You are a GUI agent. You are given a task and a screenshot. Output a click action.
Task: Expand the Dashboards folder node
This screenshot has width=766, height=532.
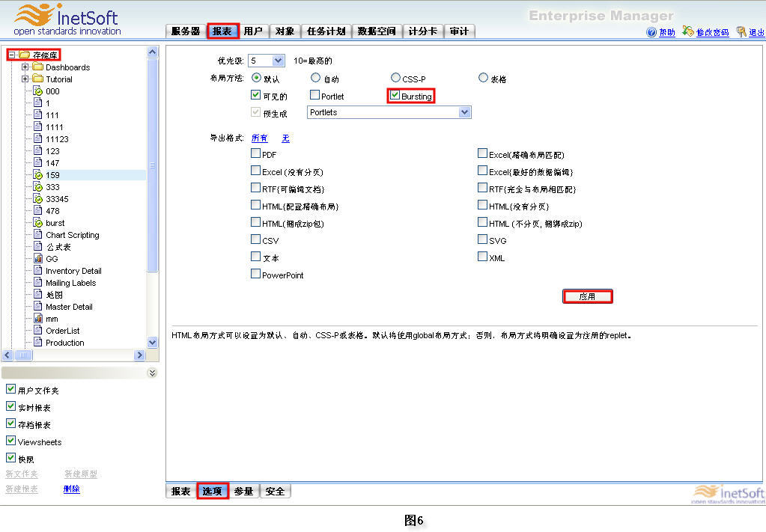coord(25,67)
